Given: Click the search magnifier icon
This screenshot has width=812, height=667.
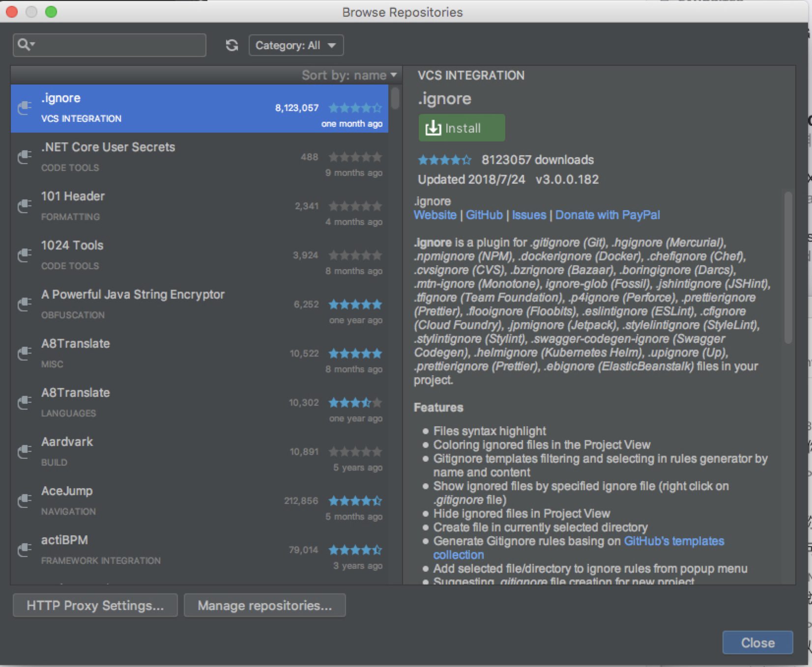Looking at the screenshot, I should pyautogui.click(x=25, y=45).
